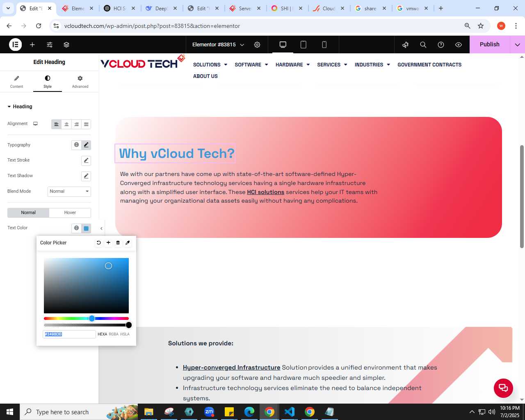Viewport: 525px width, 420px height.
Task: Open Text Color global colors globe
Action: pos(76,228)
